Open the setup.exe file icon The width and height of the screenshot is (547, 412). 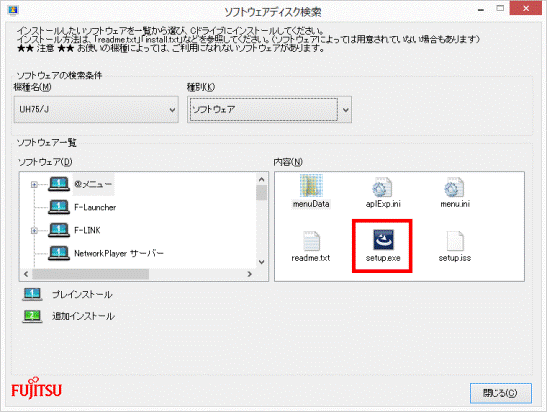(x=383, y=239)
